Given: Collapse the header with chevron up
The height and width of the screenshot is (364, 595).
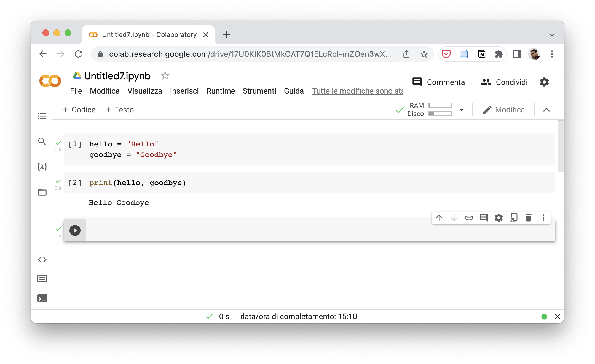Looking at the screenshot, I should point(546,110).
